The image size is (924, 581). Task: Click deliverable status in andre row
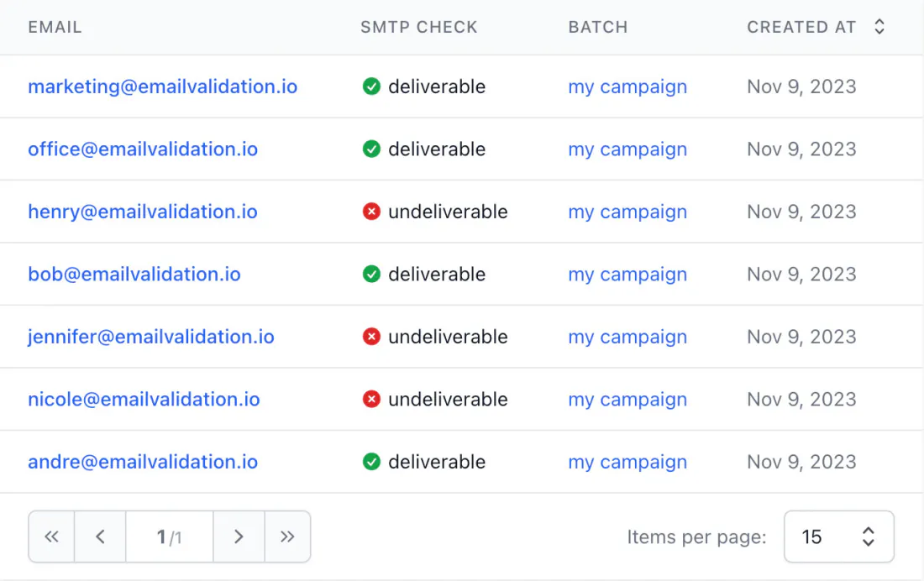click(x=437, y=462)
